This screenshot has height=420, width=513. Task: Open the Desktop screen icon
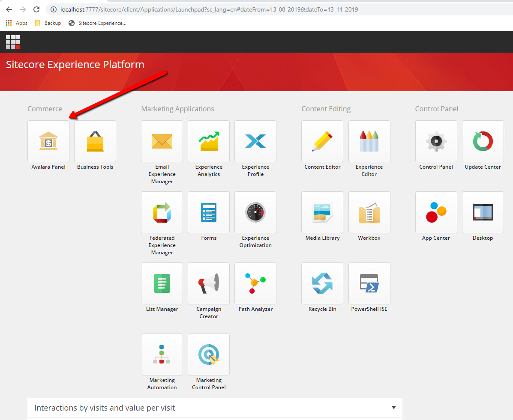point(483,212)
